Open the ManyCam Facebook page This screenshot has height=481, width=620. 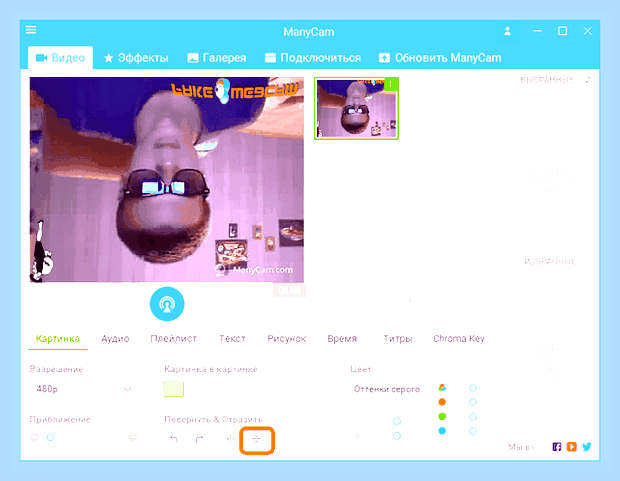pyautogui.click(x=557, y=447)
